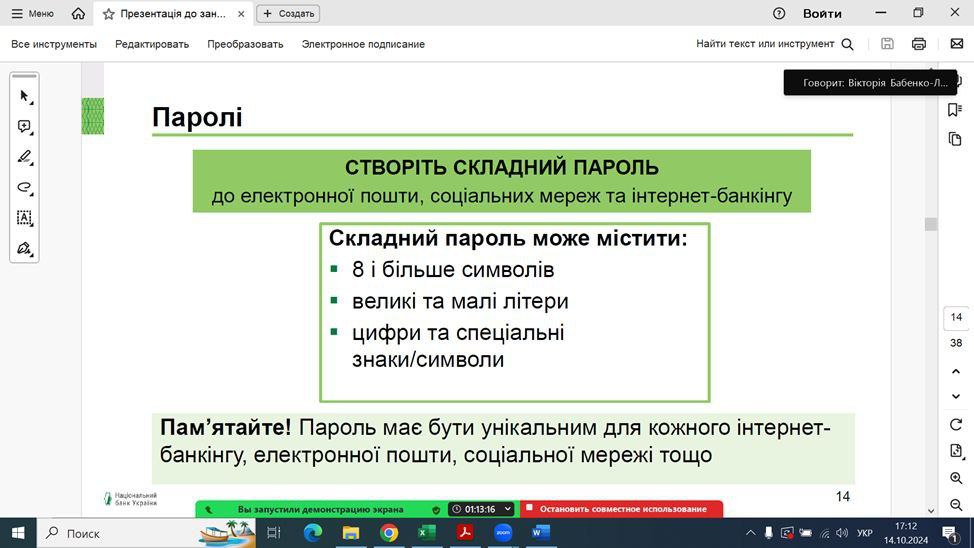Viewport: 974px width, 548px height.
Task: Zoom in with the magnifier plus
Action: point(956,479)
